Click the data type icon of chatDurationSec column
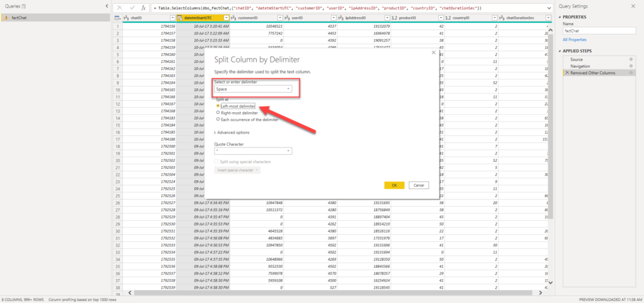The width and height of the screenshot is (644, 303). coord(501,18)
